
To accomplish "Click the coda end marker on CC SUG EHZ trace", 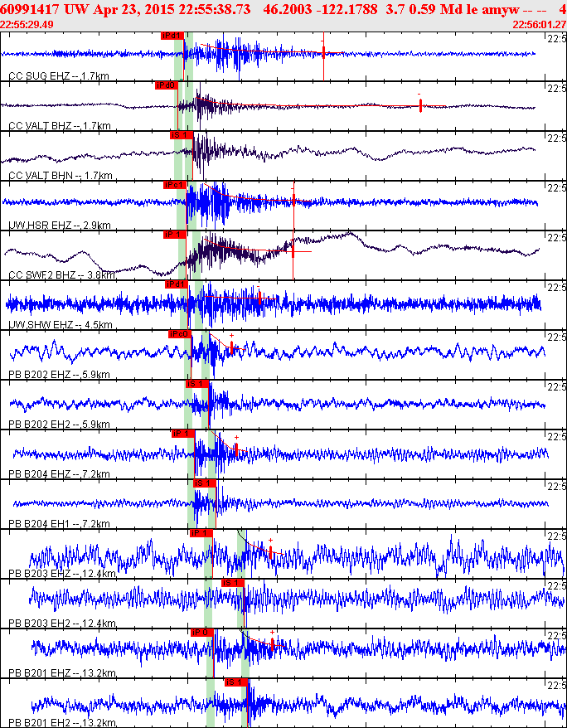I will [323, 52].
